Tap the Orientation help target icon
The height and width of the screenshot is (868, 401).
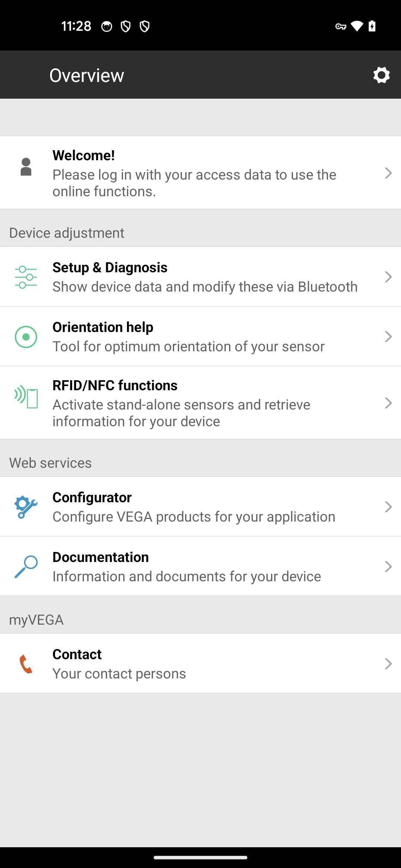(26, 337)
